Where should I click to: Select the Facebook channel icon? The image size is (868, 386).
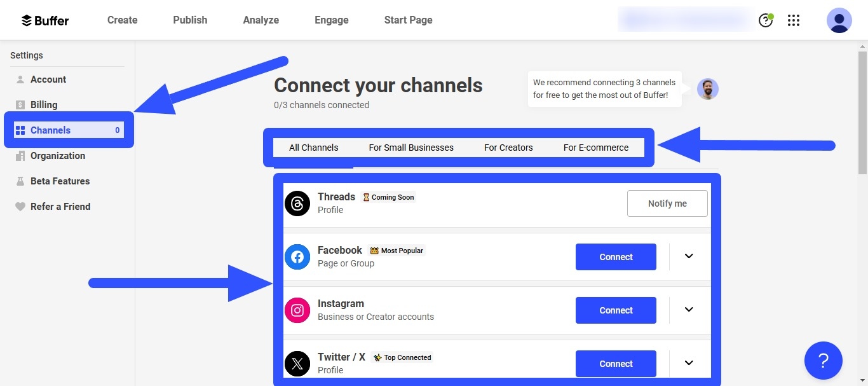tap(297, 256)
